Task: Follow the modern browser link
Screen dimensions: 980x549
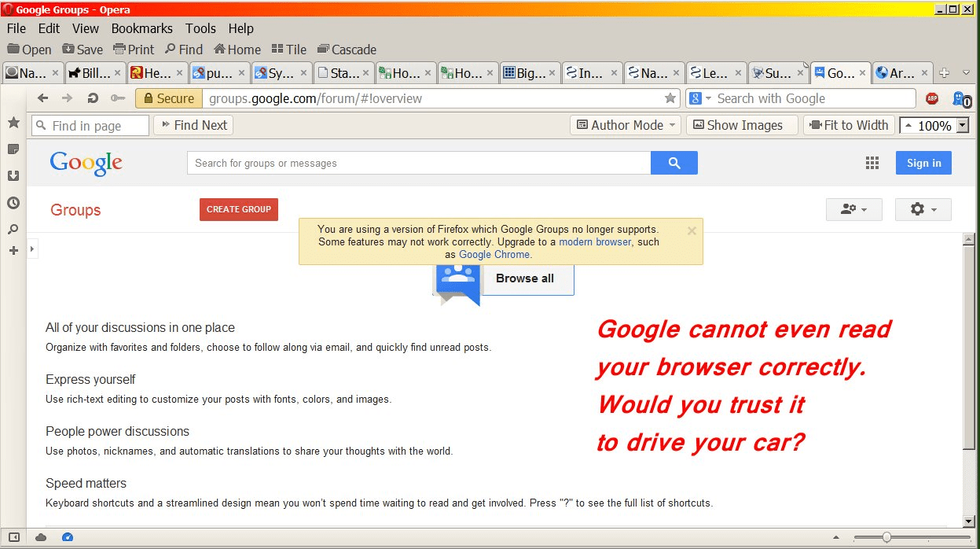Action: (x=595, y=242)
